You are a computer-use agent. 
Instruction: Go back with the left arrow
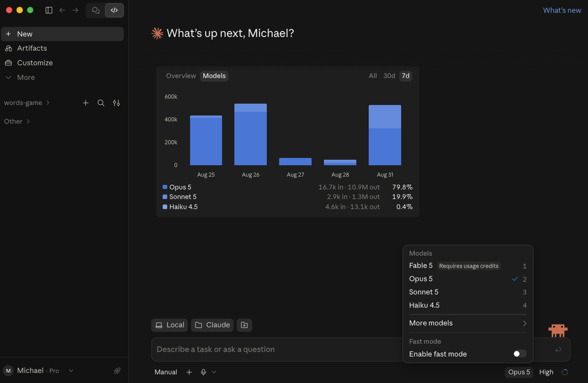(62, 10)
